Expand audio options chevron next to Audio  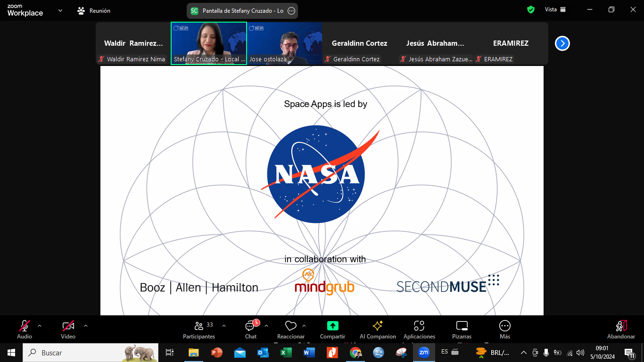[x=40, y=326]
